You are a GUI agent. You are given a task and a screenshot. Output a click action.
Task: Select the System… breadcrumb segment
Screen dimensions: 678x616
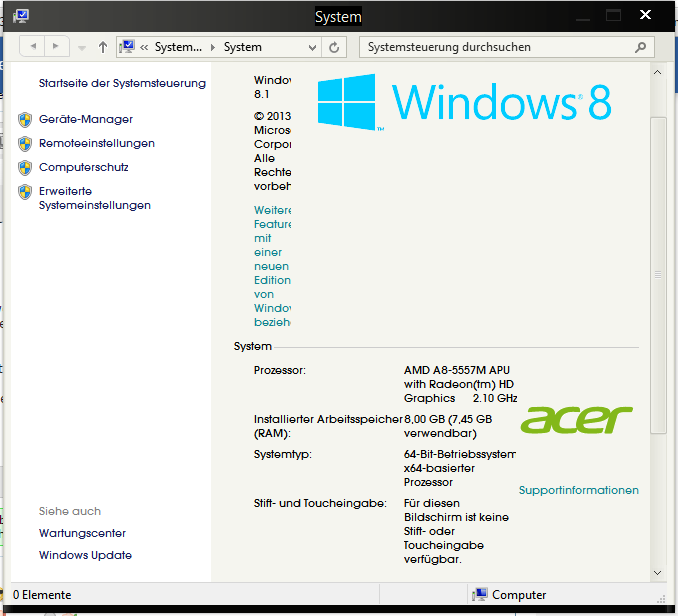click(x=178, y=47)
